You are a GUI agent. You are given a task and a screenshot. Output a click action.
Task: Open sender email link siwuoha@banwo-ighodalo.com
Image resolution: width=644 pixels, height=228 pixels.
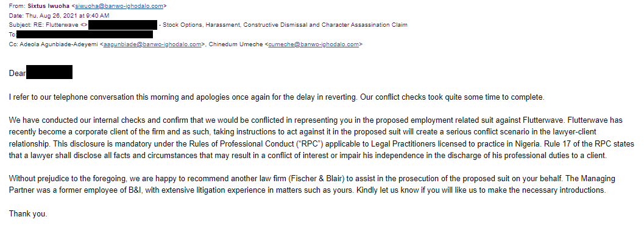(120, 6)
